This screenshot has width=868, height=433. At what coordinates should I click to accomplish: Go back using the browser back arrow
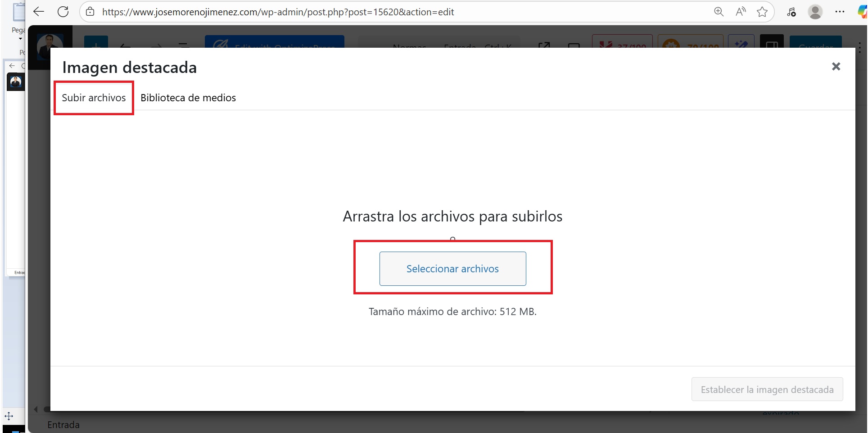(39, 12)
